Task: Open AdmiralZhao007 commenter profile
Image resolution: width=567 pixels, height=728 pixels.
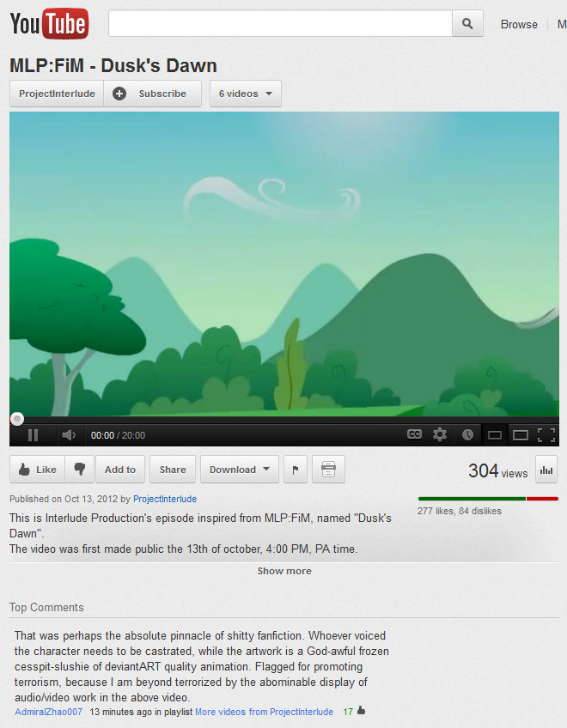Action: [x=48, y=712]
